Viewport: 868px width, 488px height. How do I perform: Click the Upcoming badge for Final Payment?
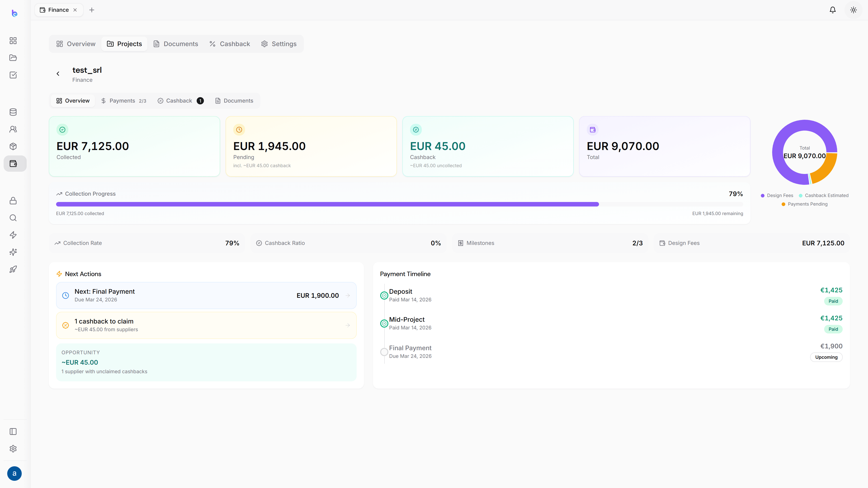tap(826, 357)
